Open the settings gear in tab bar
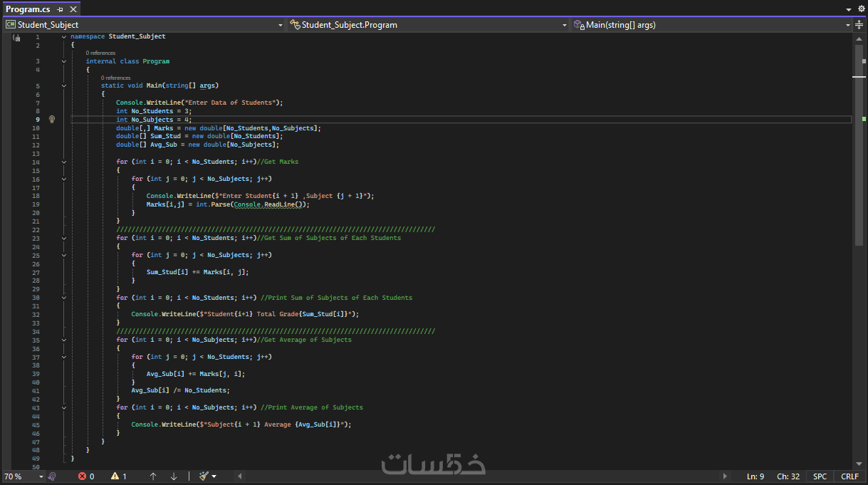 [x=861, y=9]
